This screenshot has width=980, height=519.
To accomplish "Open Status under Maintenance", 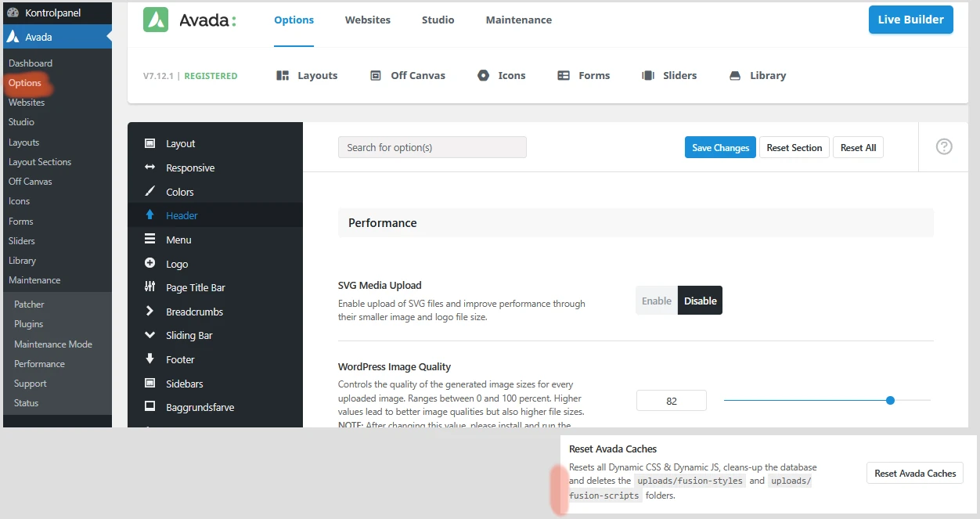I will pos(26,402).
